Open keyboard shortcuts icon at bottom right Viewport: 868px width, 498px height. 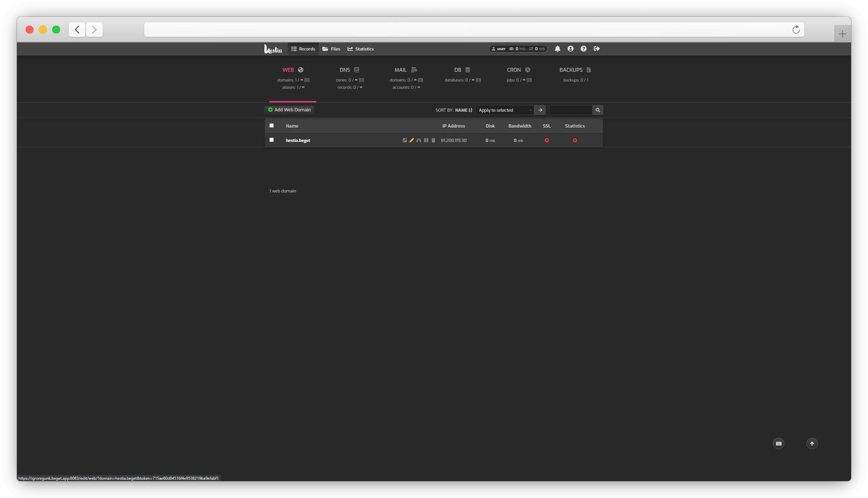point(779,443)
